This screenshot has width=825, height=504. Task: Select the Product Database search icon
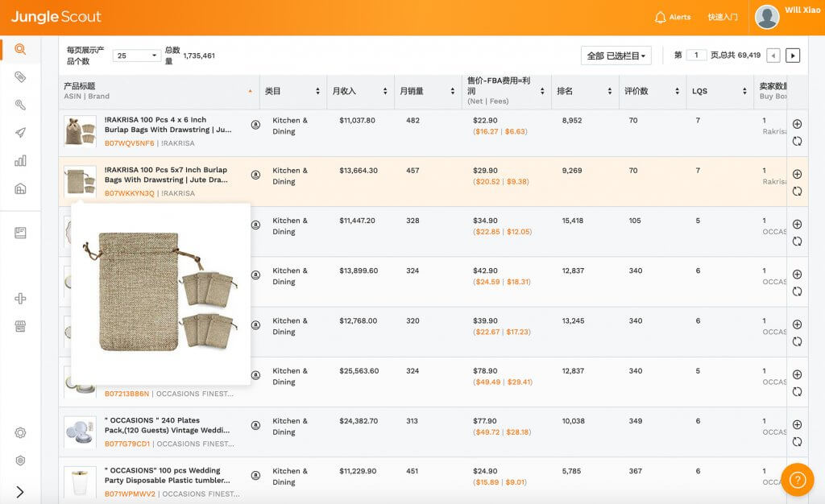click(x=21, y=48)
